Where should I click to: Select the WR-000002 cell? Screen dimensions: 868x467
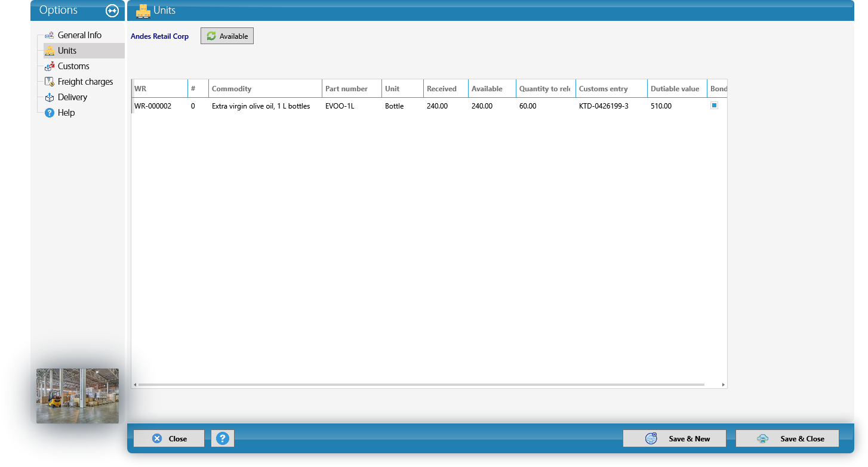(x=159, y=106)
